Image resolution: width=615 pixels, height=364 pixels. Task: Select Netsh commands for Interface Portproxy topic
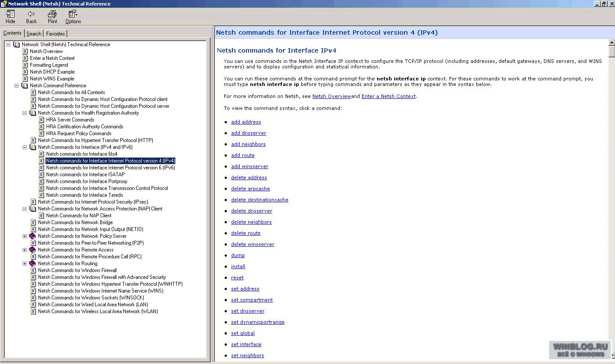pyautogui.click(x=87, y=181)
